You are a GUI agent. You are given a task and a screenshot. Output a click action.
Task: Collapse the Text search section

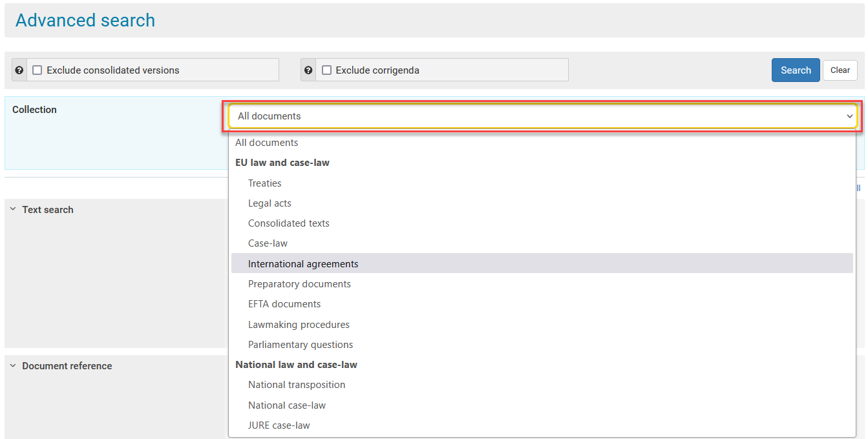click(x=13, y=209)
